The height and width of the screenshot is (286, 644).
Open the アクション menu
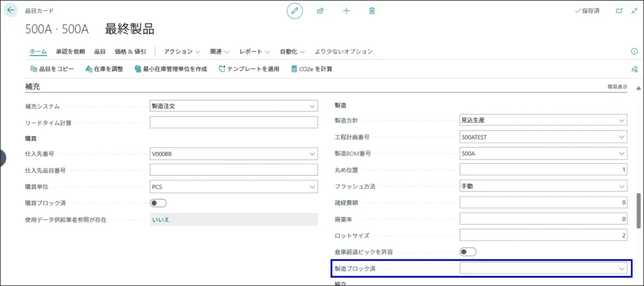181,51
